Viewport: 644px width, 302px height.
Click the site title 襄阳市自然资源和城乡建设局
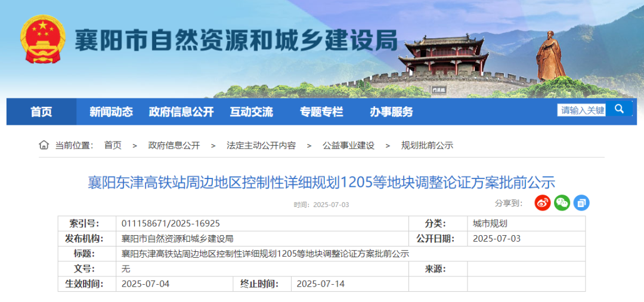point(236,40)
